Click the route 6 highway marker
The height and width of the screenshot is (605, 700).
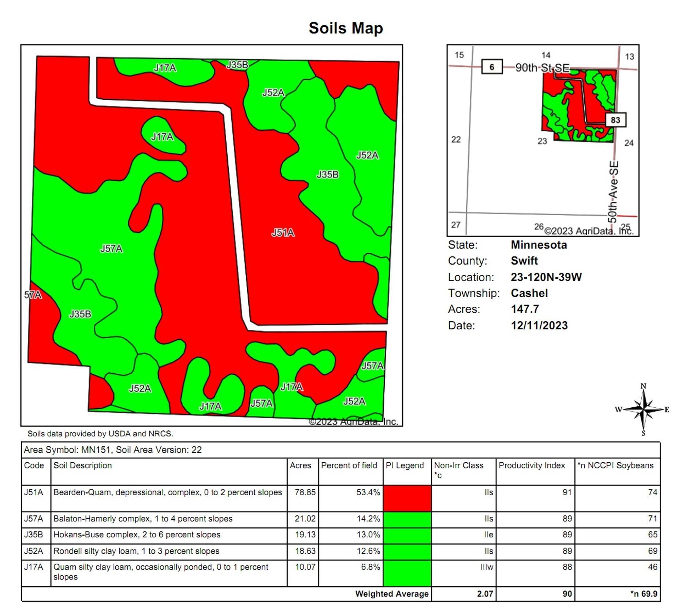point(491,67)
